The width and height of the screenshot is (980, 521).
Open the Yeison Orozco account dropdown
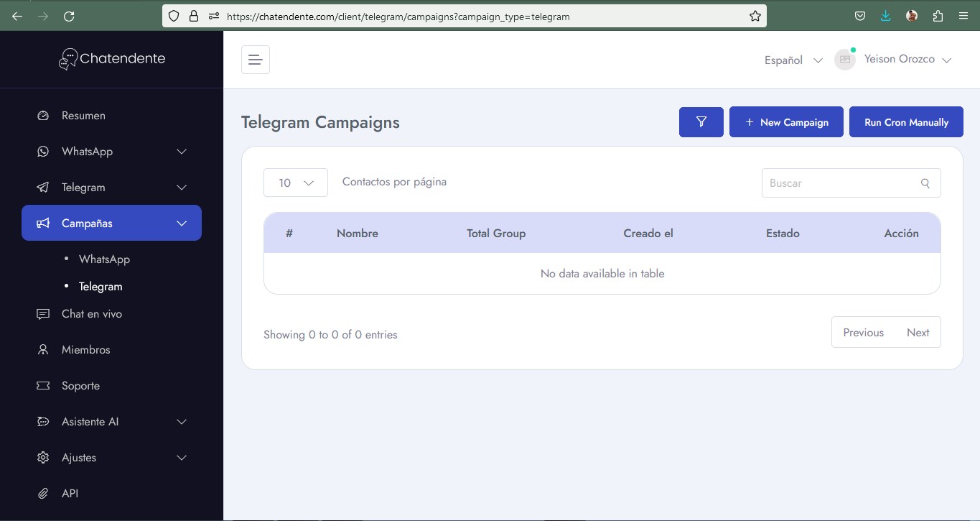coord(907,60)
